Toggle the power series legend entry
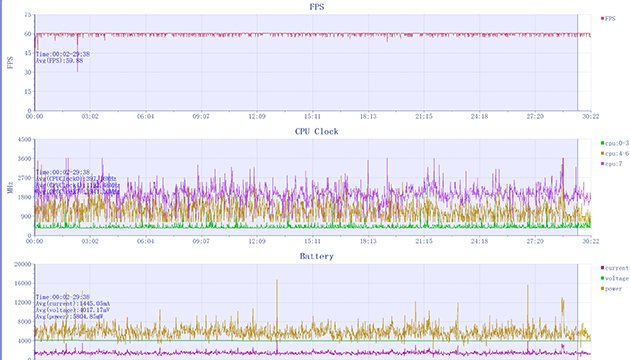Viewport: 630px width, 360px height. pyautogui.click(x=612, y=289)
